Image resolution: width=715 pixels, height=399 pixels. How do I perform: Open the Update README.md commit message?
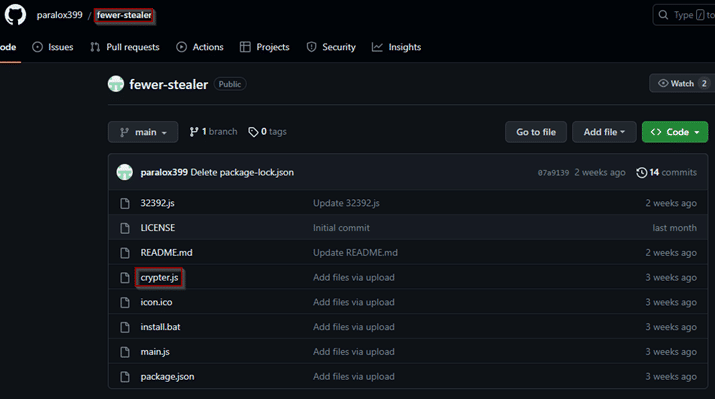355,253
